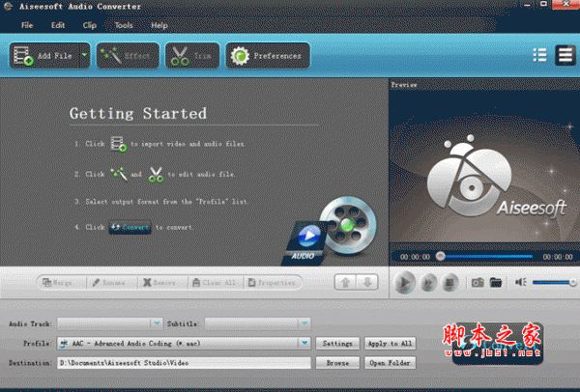This screenshot has height=392, width=580.
Task: Open the Clip menu
Action: click(x=90, y=25)
